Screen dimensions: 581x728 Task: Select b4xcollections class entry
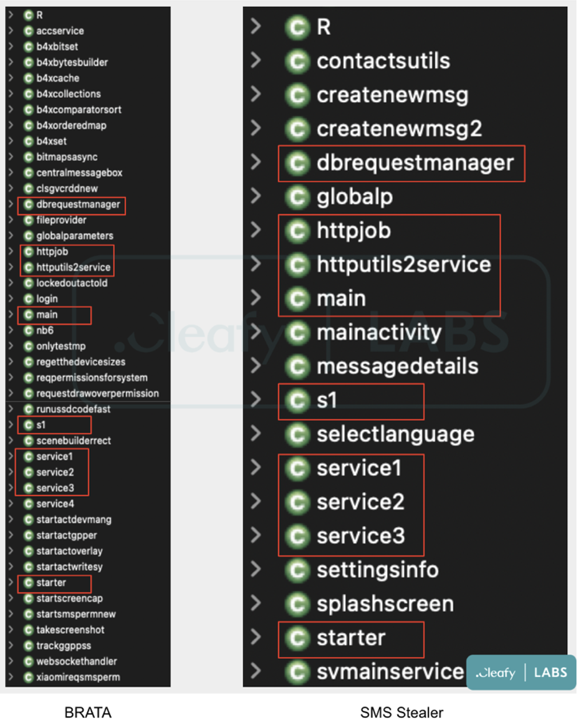[69, 94]
